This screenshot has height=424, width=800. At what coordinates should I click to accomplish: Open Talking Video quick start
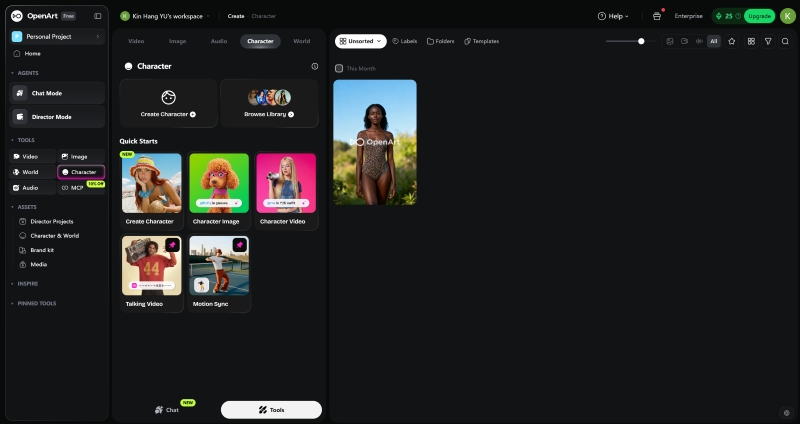152,273
